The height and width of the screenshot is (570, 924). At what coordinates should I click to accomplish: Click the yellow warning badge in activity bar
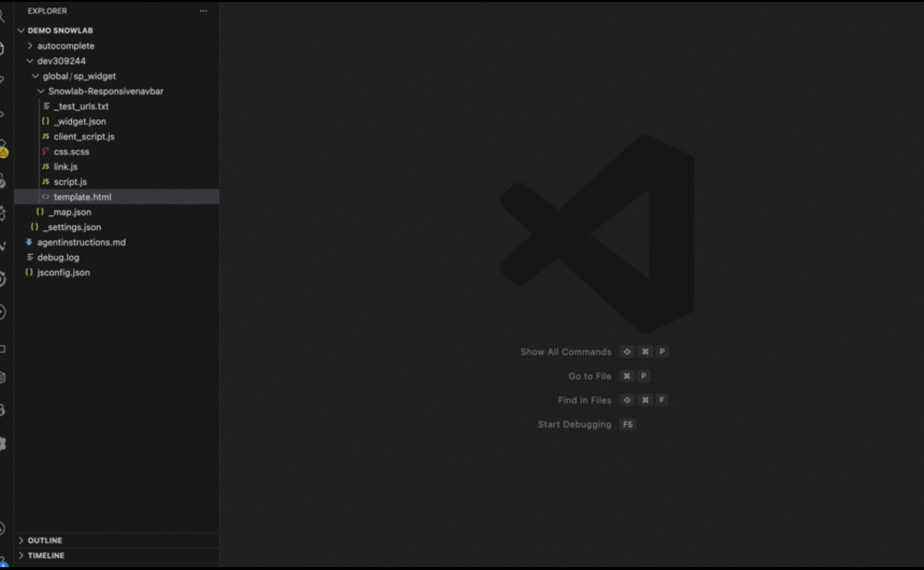pyautogui.click(x=4, y=152)
